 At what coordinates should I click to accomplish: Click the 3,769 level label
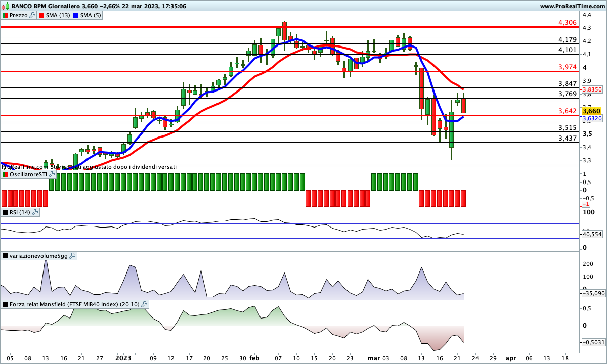pos(568,94)
